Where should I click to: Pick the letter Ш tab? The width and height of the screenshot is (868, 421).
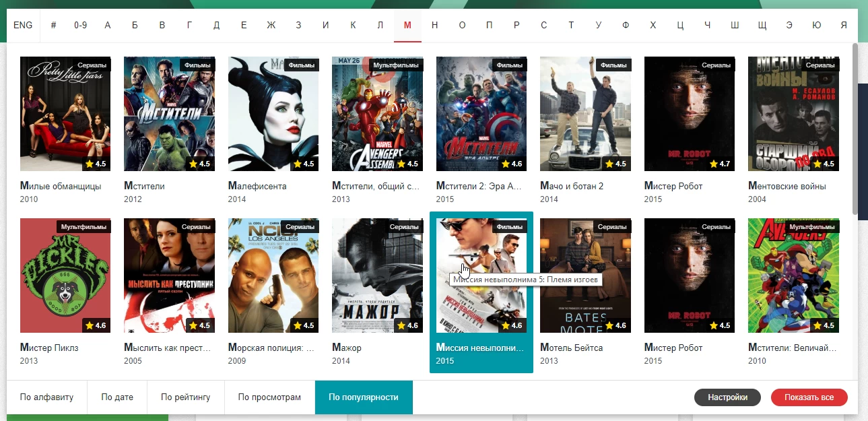coord(735,26)
